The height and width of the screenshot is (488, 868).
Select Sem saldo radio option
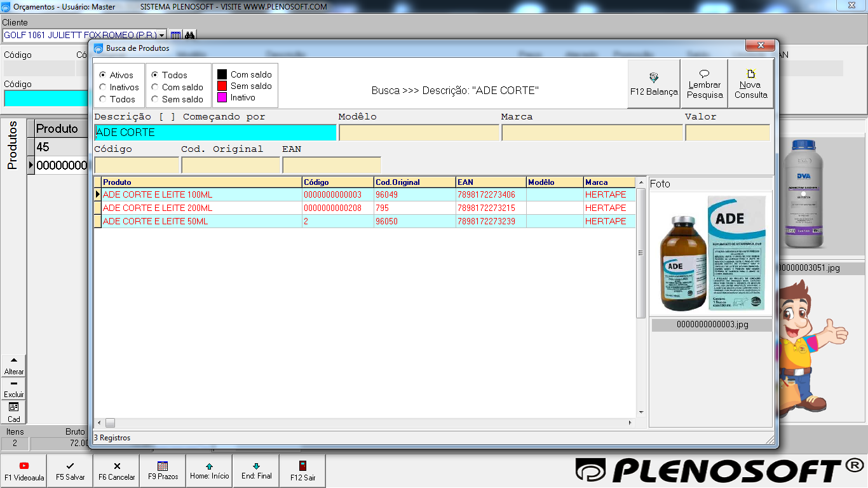point(154,99)
